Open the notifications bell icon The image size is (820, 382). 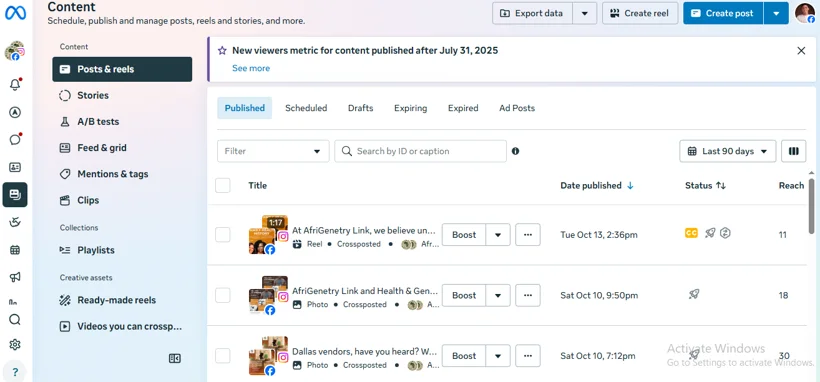click(15, 85)
